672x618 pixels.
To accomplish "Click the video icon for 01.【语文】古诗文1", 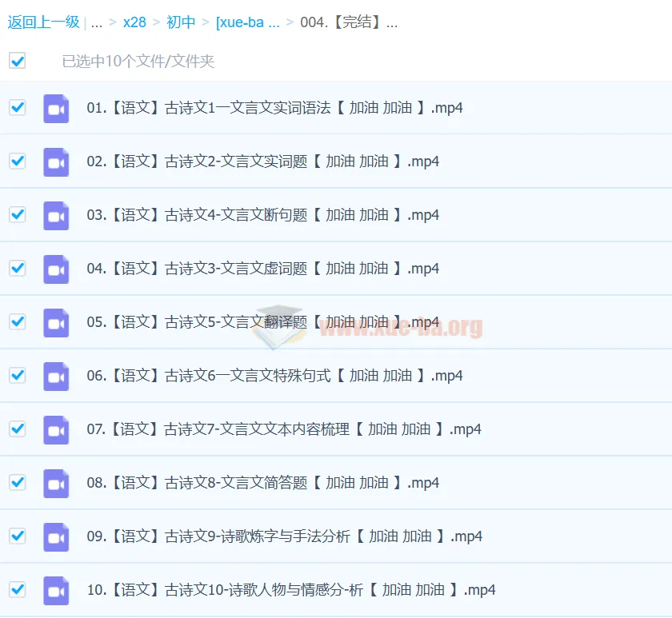I will 56,107.
